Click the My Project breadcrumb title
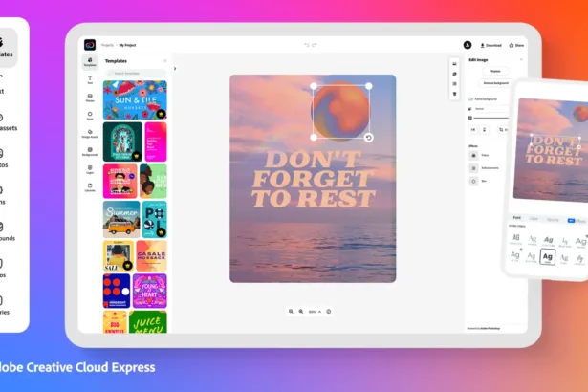Screen dimensions: 588x392 [x=127, y=45]
